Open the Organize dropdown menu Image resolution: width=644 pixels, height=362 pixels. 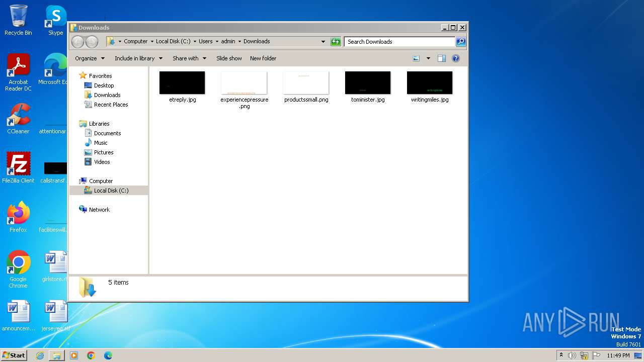point(90,58)
